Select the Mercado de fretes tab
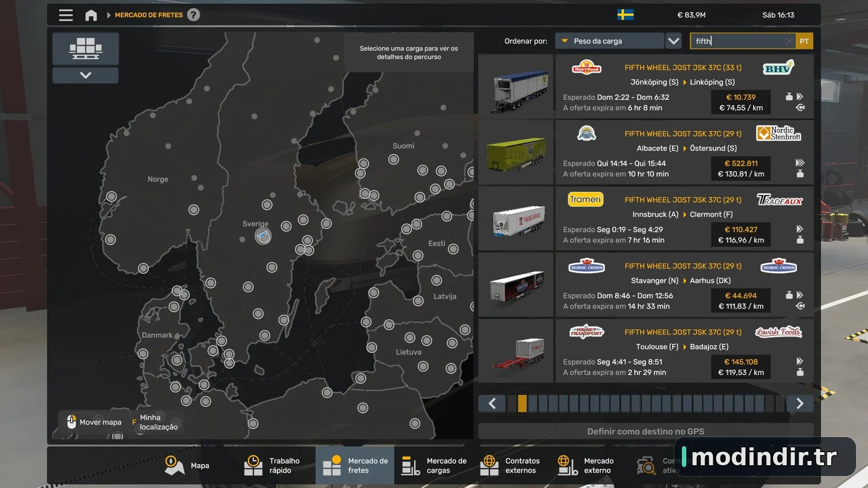The height and width of the screenshot is (488, 868). tap(355, 465)
